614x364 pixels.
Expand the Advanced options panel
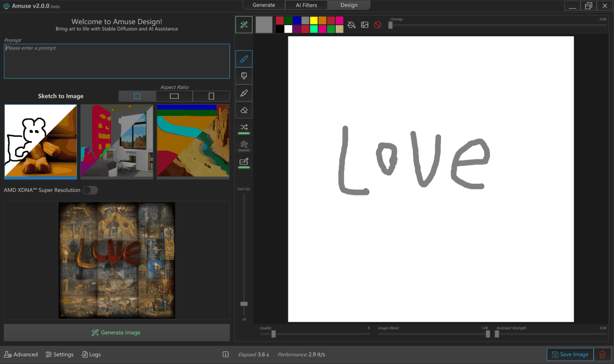pos(21,354)
